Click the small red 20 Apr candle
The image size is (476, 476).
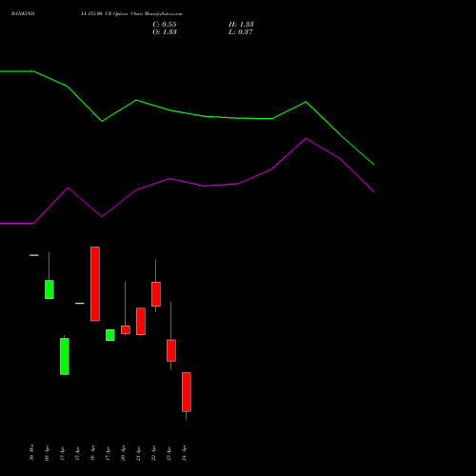pos(126,329)
